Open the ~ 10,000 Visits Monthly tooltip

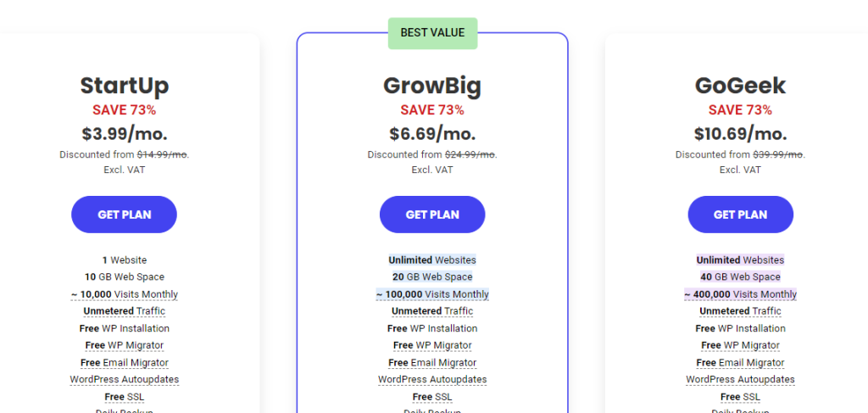pyautogui.click(x=125, y=294)
